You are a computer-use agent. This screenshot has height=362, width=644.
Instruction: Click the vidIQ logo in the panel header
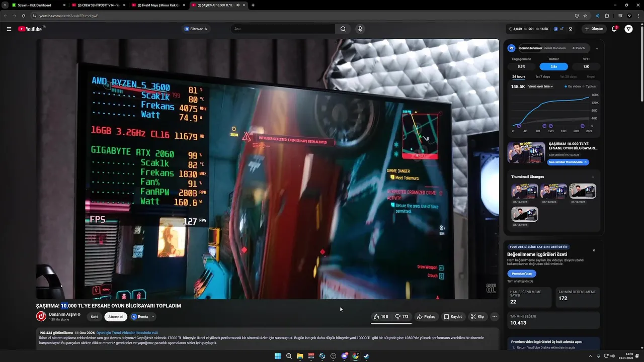512,48
